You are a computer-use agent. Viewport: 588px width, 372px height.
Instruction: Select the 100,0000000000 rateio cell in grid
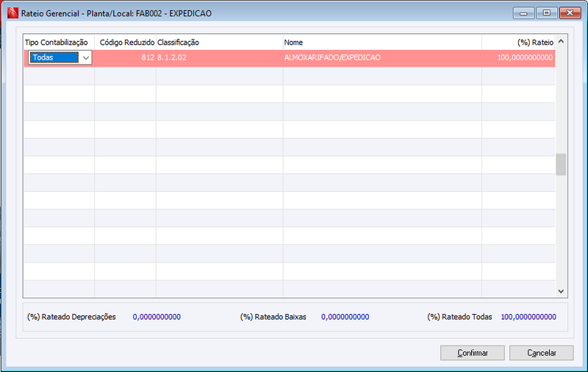[518, 58]
